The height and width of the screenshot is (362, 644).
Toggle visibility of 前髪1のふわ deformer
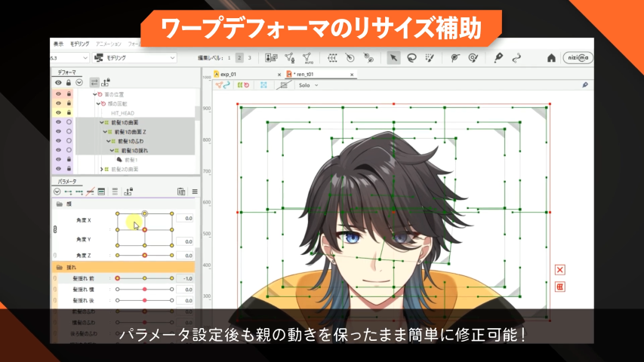click(x=58, y=141)
